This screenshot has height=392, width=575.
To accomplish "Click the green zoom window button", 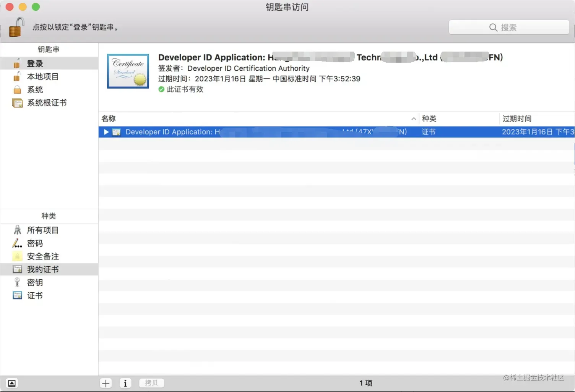I will coord(36,6).
